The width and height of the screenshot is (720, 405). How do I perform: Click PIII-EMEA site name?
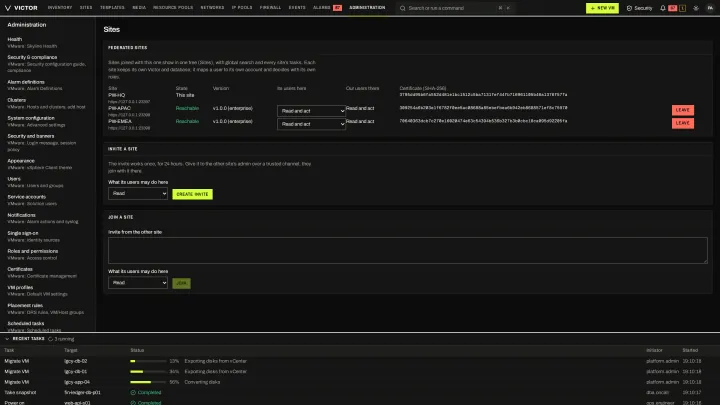(x=120, y=121)
